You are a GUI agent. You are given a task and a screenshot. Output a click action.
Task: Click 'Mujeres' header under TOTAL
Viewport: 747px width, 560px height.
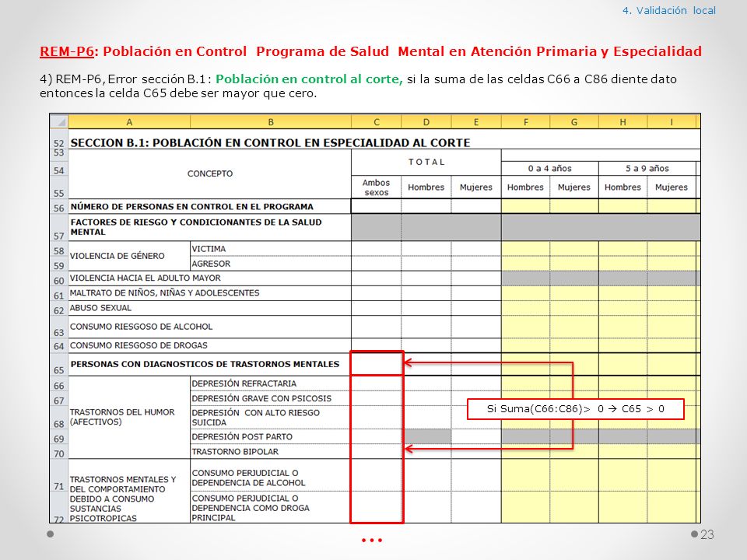click(476, 187)
